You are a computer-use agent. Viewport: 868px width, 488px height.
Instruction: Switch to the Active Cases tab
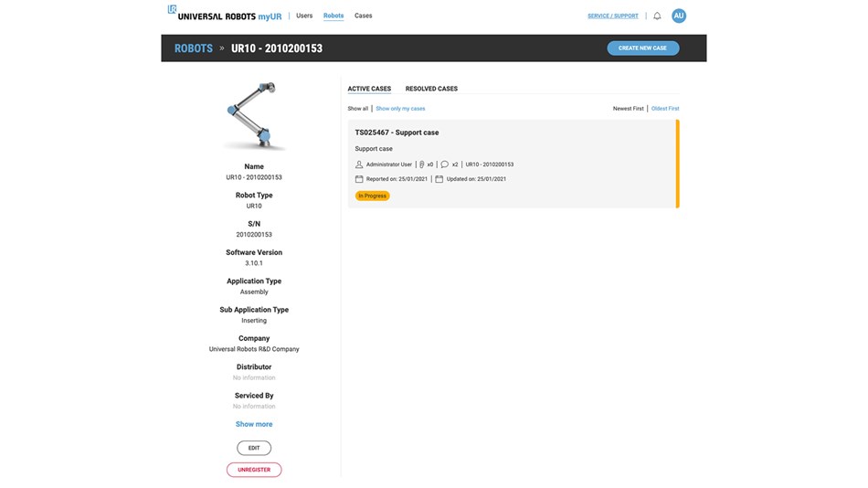(x=369, y=89)
